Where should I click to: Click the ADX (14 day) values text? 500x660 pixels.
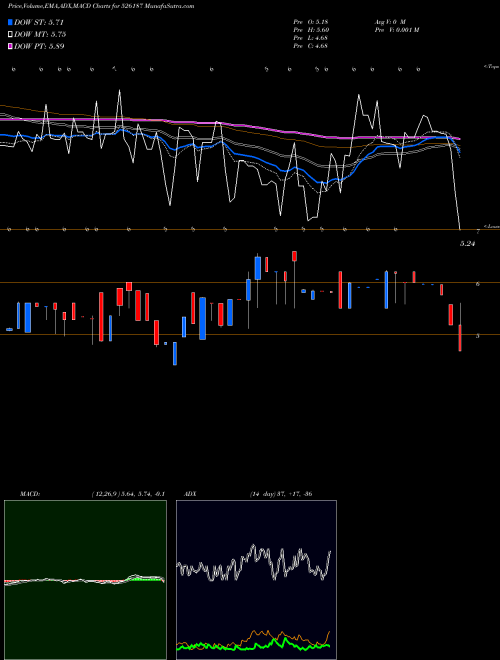[281, 494]
